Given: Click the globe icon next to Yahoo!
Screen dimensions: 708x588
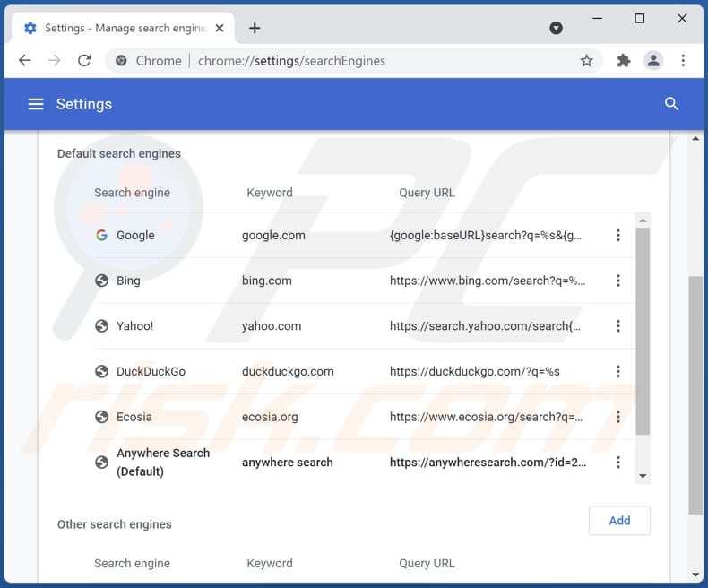Looking at the screenshot, I should coord(101,326).
